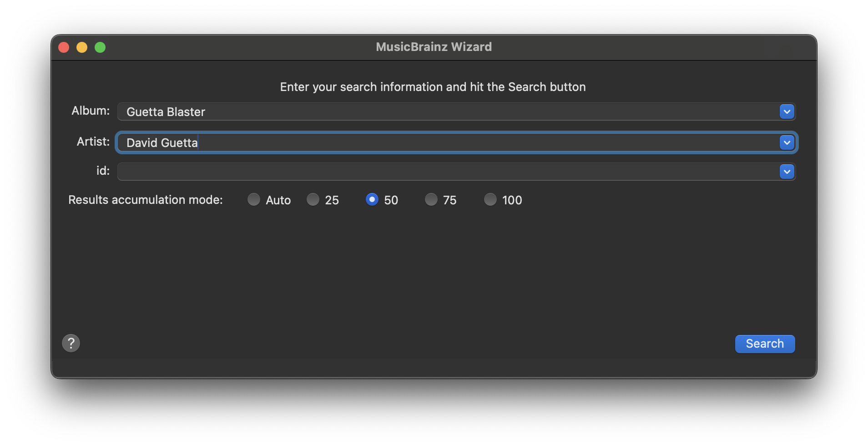
Task: Maximize the window with green button
Action: 100,47
